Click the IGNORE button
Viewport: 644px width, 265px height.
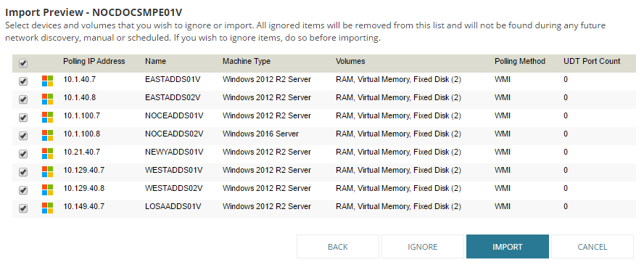tap(423, 247)
